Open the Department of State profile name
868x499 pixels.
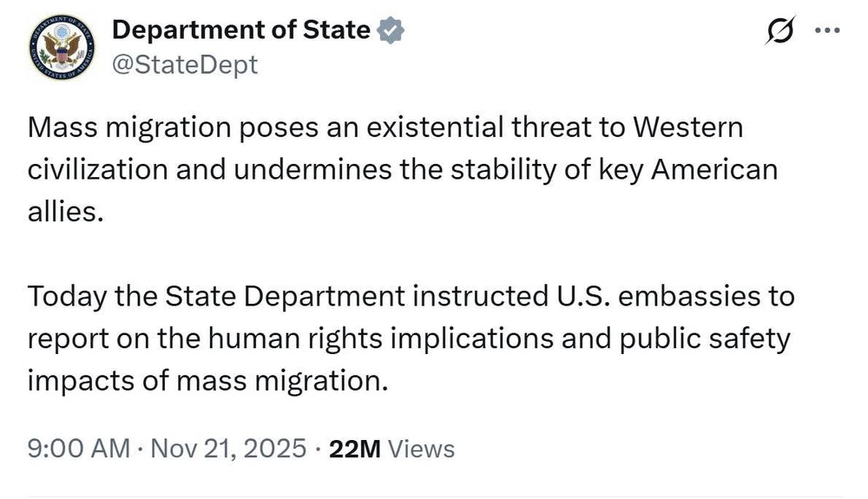242,30
